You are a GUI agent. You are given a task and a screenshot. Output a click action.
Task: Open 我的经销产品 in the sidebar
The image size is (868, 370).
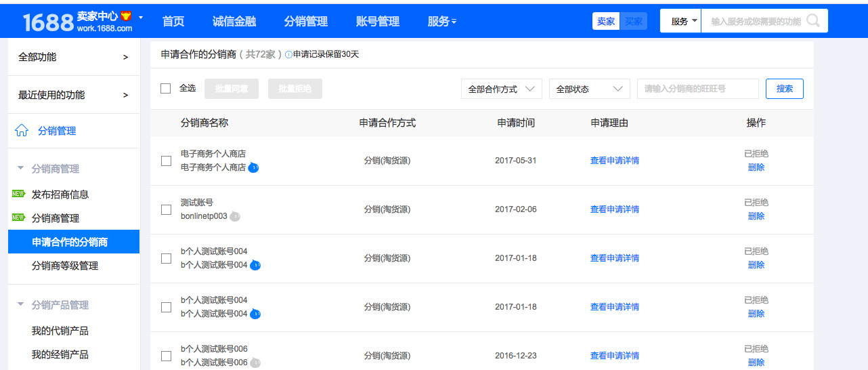coord(60,354)
